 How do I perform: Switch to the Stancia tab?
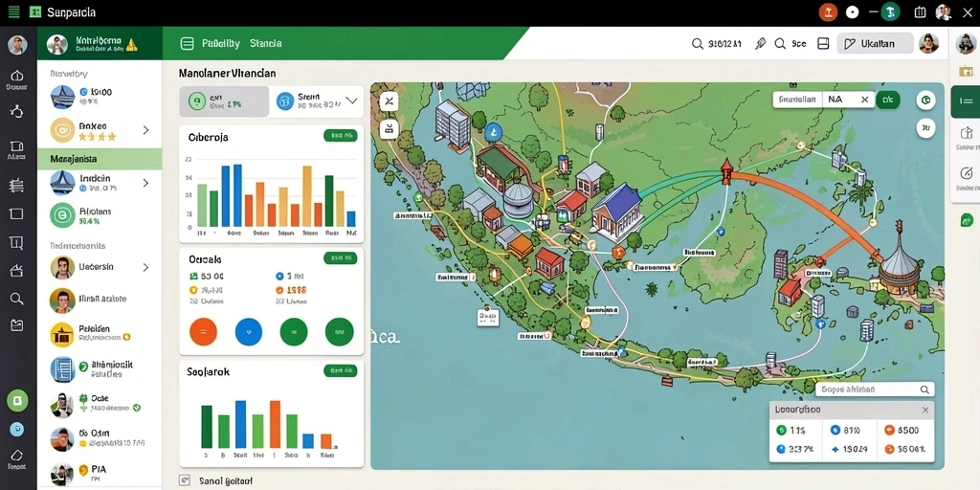pos(266,44)
